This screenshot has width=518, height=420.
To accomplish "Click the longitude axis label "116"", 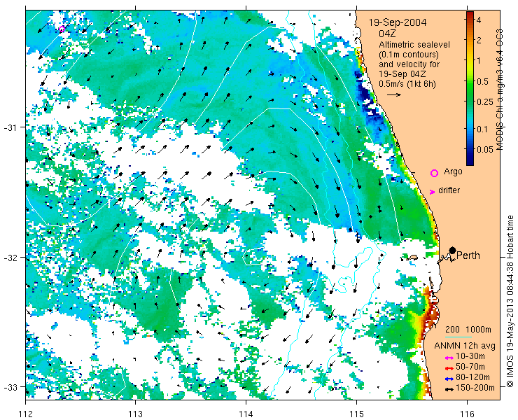I will tap(467, 414).
